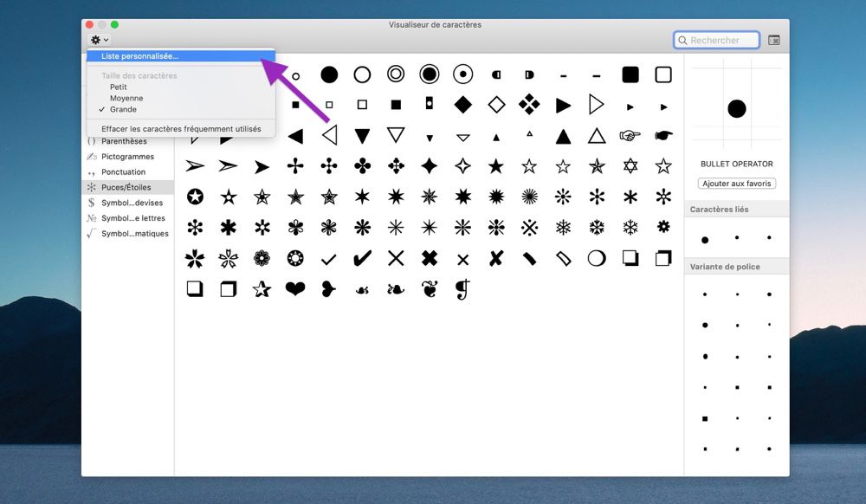This screenshot has width=866, height=504.
Task: Select the black square font variant
Action: (x=705, y=419)
